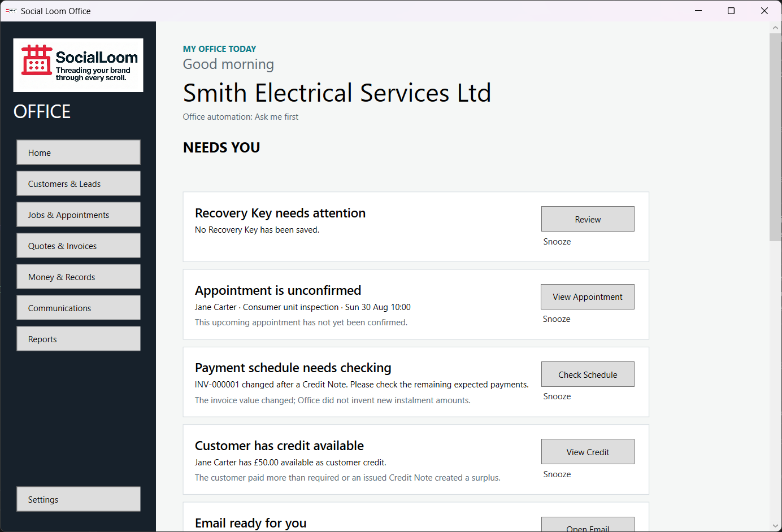Click the View Appointment button
Image resolution: width=782 pixels, height=532 pixels.
tap(588, 297)
